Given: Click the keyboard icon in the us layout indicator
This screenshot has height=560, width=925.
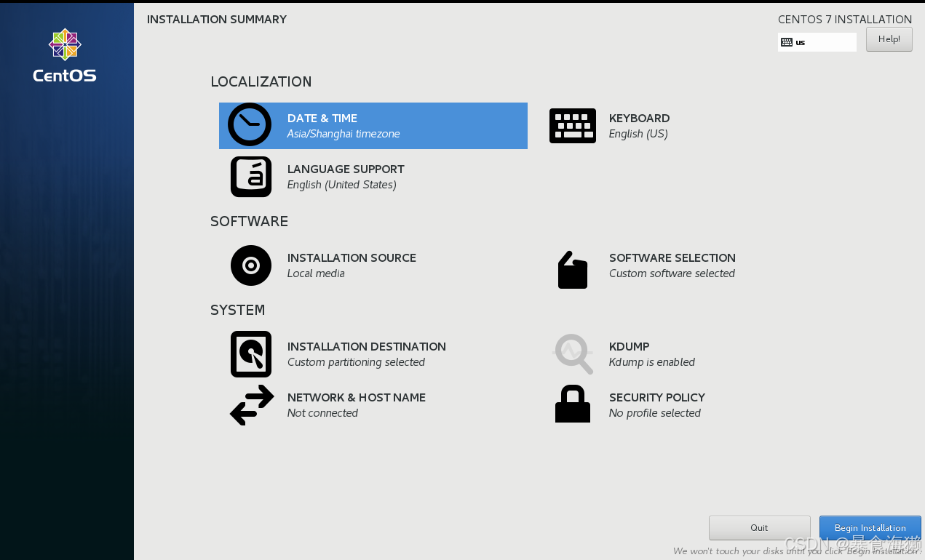Looking at the screenshot, I should tap(787, 42).
